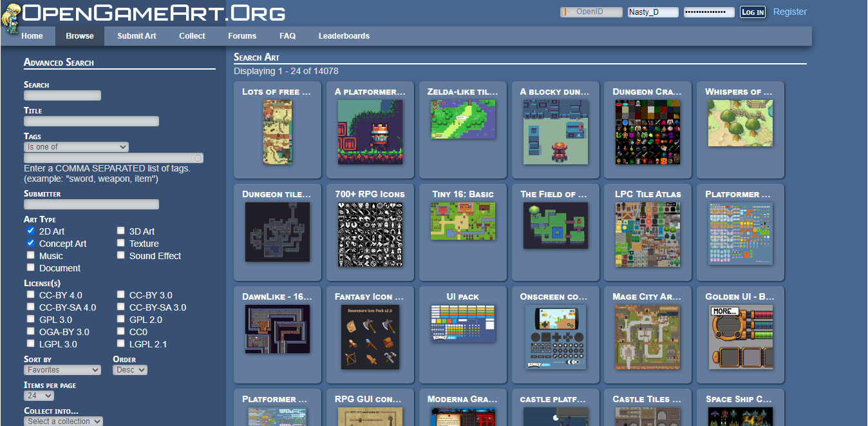
Task: Open the Tags 'Is one of' dropdown
Action: click(76, 147)
